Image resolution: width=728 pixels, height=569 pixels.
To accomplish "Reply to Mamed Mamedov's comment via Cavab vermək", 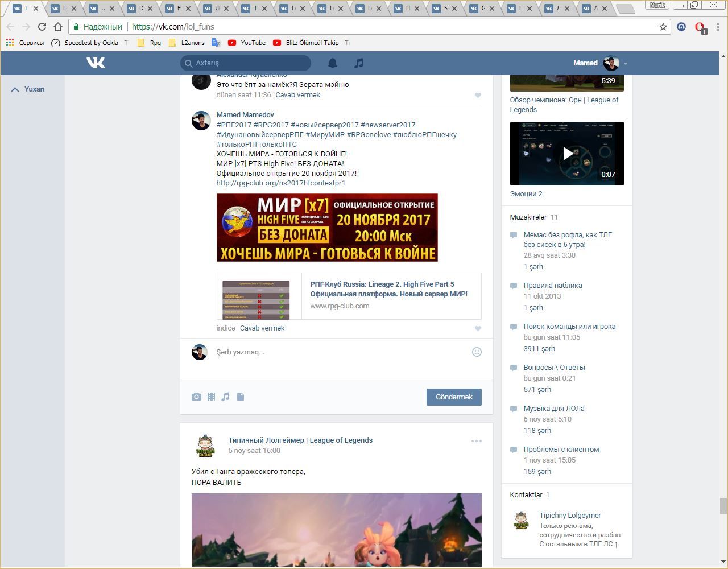I will point(262,328).
